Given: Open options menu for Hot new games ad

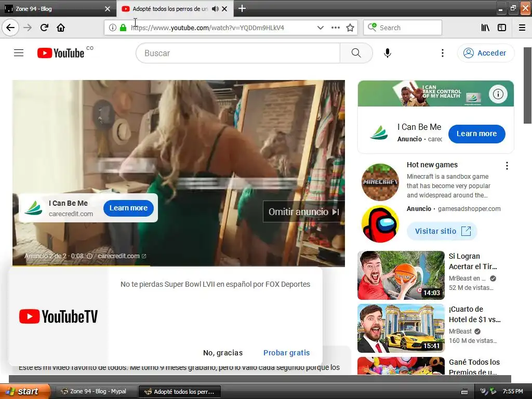Looking at the screenshot, I should pos(507,166).
